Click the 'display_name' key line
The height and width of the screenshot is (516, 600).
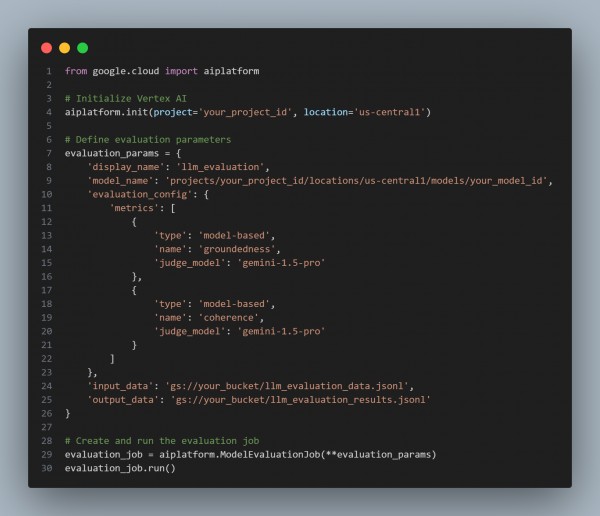point(178,167)
